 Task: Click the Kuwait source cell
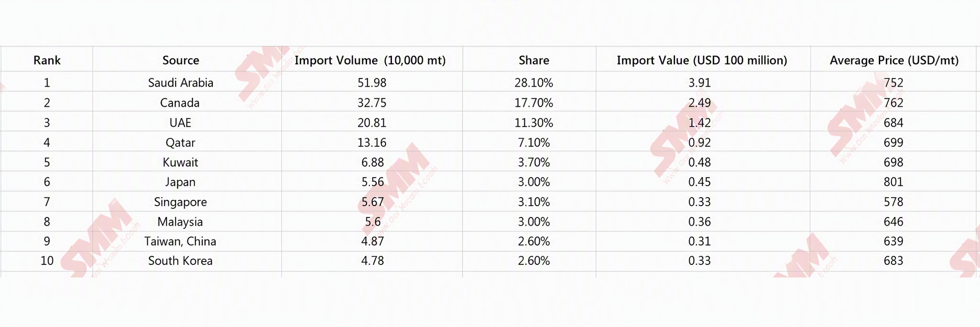[180, 162]
